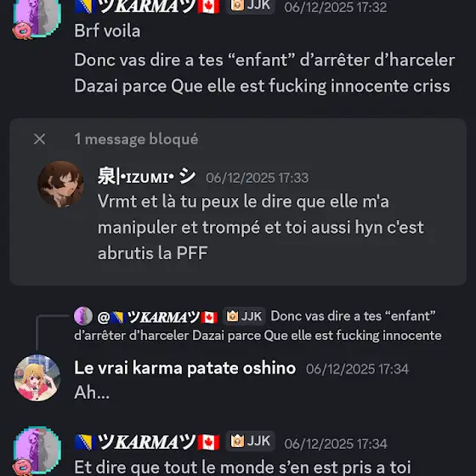Image resolution: width=476 pixels, height=476 pixels.
Task: Click the @KARMA mention in the reply
Action: 158,317
